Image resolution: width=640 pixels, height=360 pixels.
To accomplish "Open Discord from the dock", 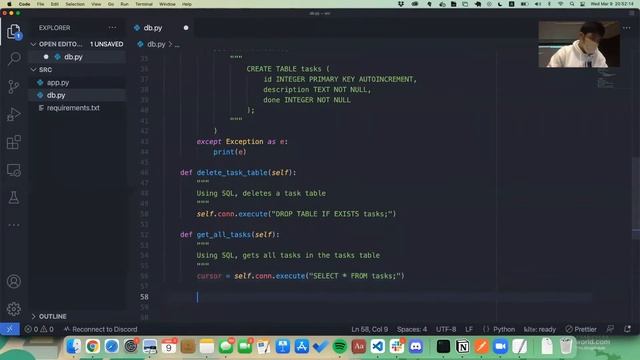I will (x=416, y=347).
